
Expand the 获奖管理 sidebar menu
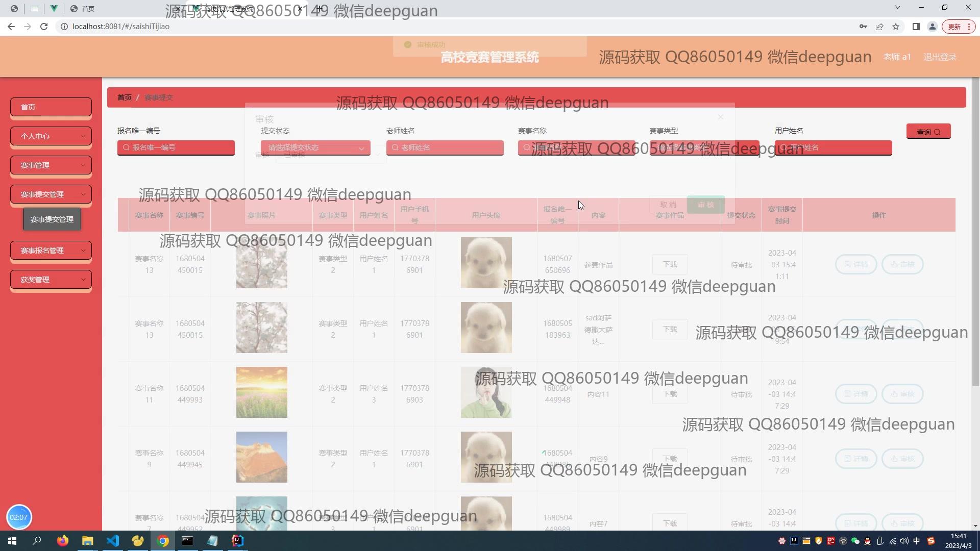(51, 280)
